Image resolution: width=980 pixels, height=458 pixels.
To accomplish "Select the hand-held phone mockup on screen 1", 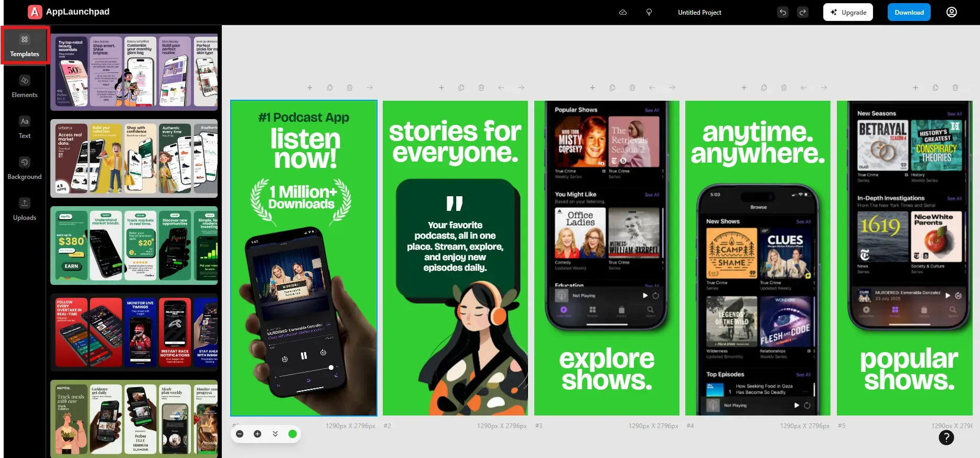I will click(x=307, y=320).
